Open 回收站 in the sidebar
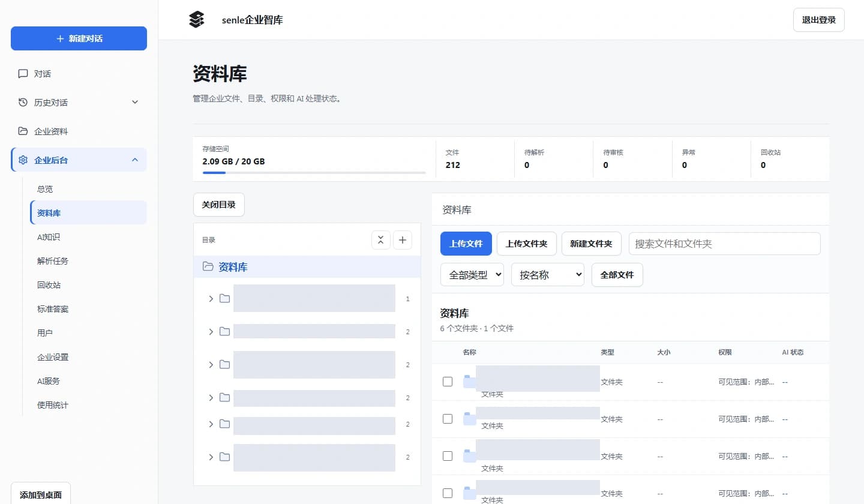864x504 pixels. 88,285
